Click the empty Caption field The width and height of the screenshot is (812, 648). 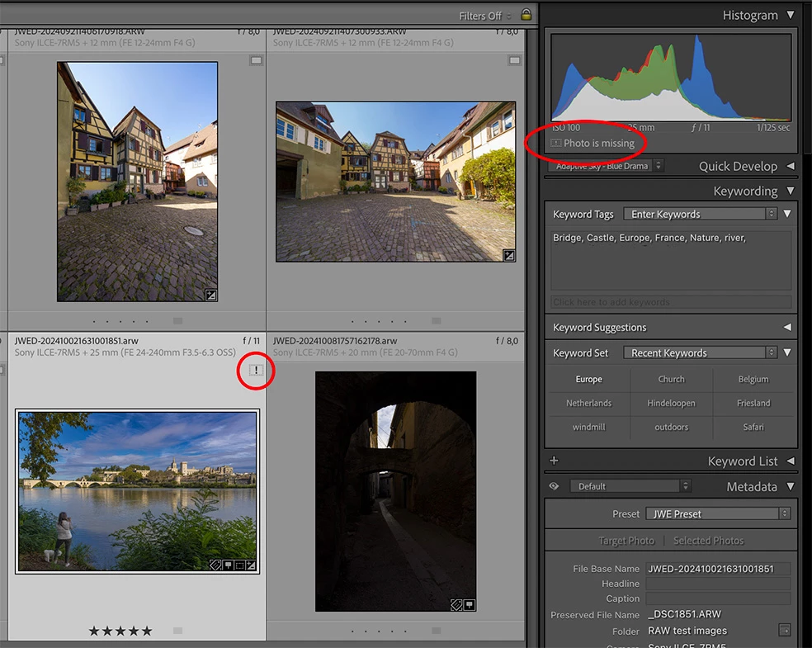tap(718, 598)
